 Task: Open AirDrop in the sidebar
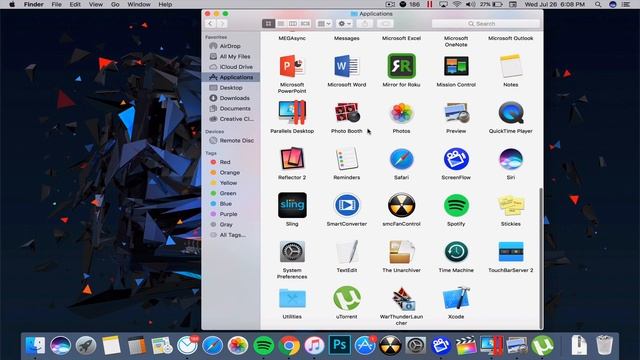tap(231, 46)
